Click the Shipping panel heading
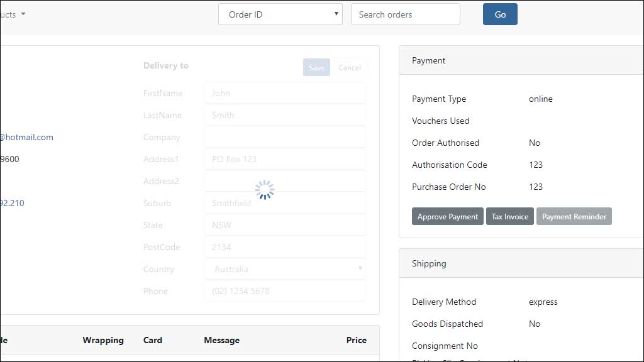 (x=429, y=263)
